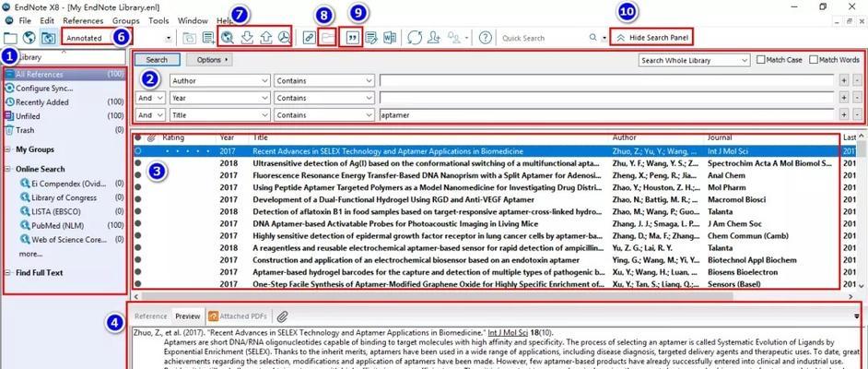Click the Quick Search input box
The height and width of the screenshot is (369, 868).
543,38
